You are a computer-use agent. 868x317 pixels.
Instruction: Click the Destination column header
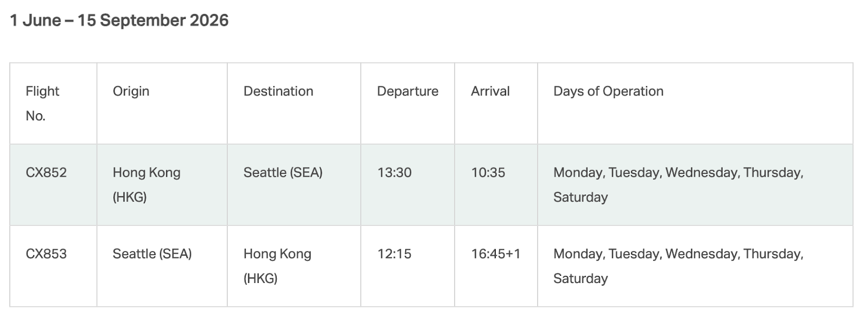tap(294, 103)
